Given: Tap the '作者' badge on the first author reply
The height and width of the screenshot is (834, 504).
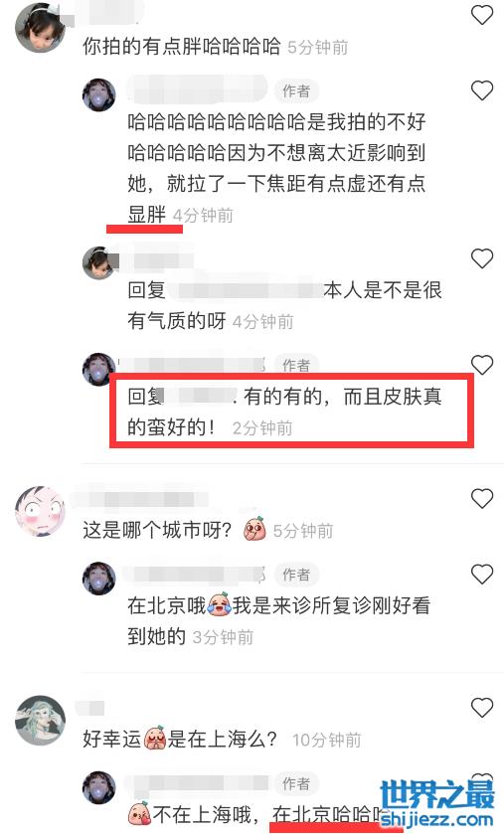Looking at the screenshot, I should [296, 90].
